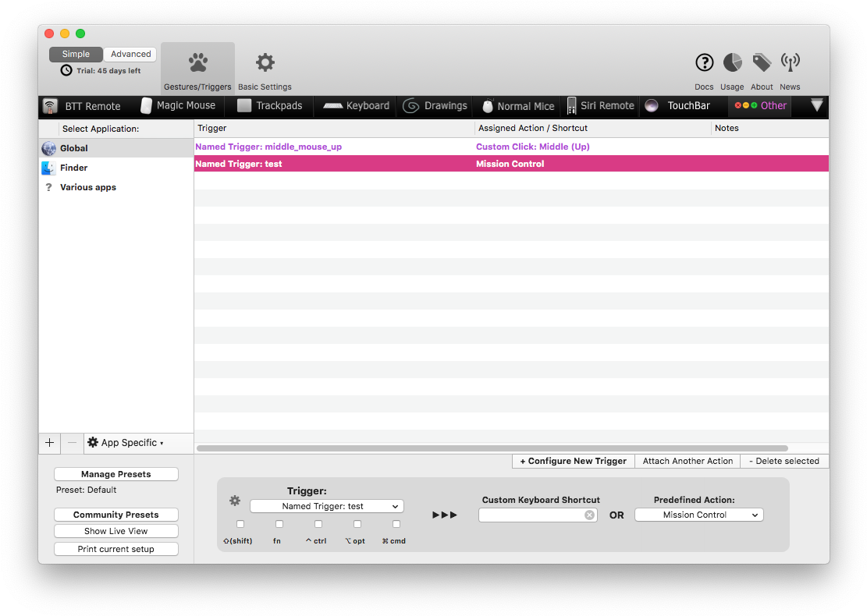
Task: Switch to Keyboard tab
Action: [356, 105]
